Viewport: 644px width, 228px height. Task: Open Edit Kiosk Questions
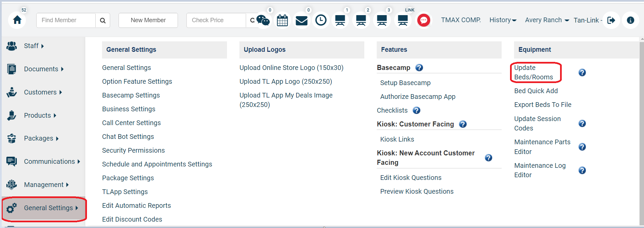click(x=411, y=178)
